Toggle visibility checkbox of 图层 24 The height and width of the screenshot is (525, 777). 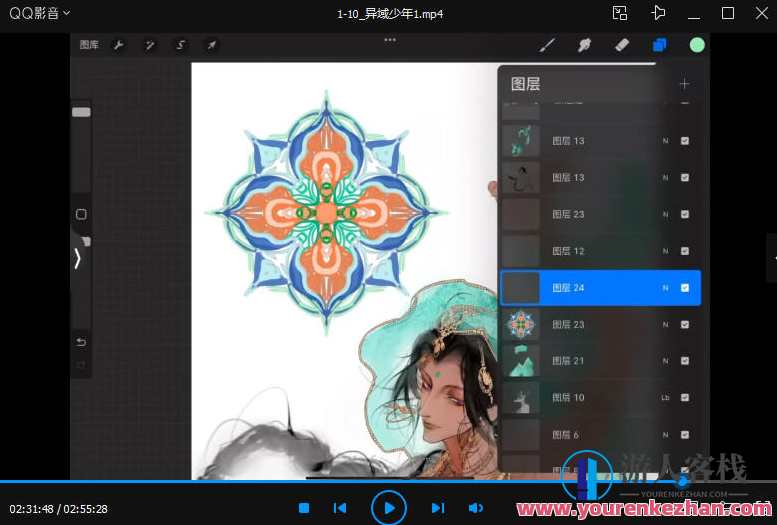tap(685, 288)
